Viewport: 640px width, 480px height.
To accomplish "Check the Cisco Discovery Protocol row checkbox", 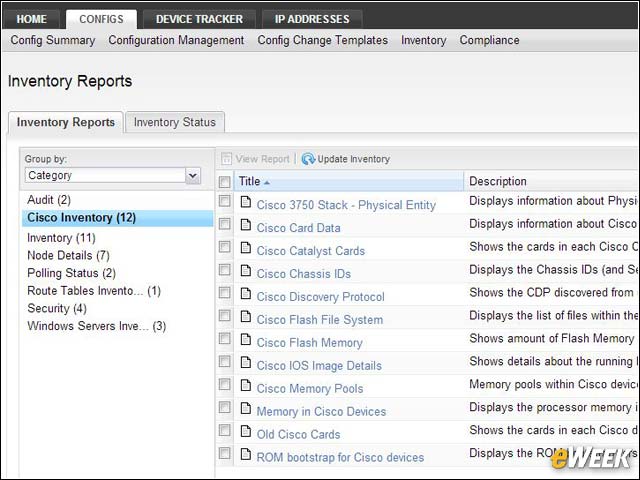I will pyautogui.click(x=224, y=292).
